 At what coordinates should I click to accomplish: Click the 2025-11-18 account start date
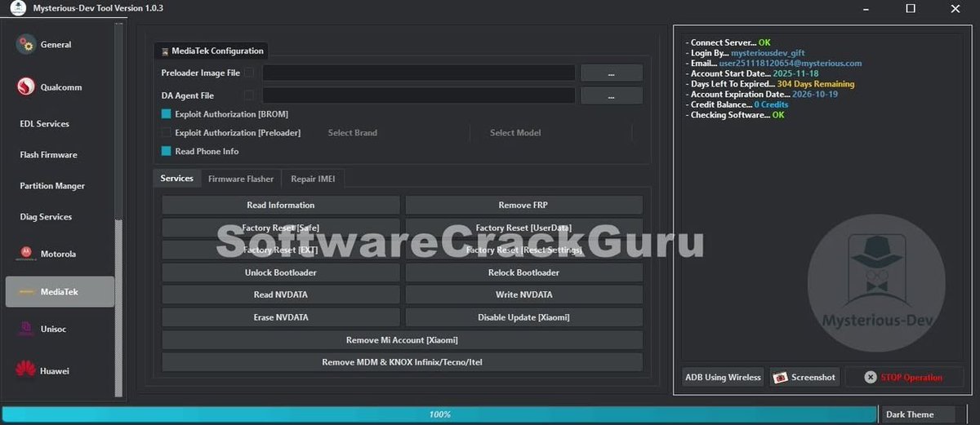795,73
